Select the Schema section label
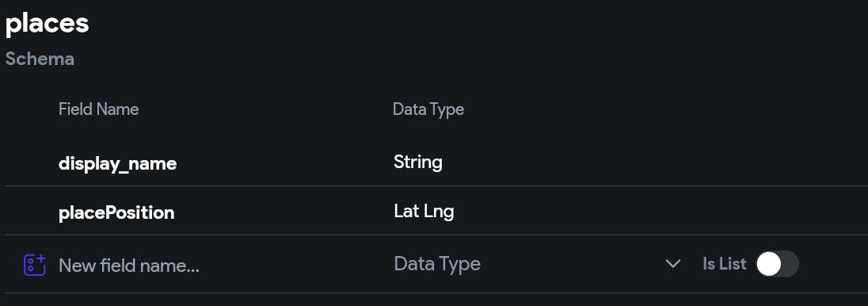The width and height of the screenshot is (868, 306). coord(40,59)
